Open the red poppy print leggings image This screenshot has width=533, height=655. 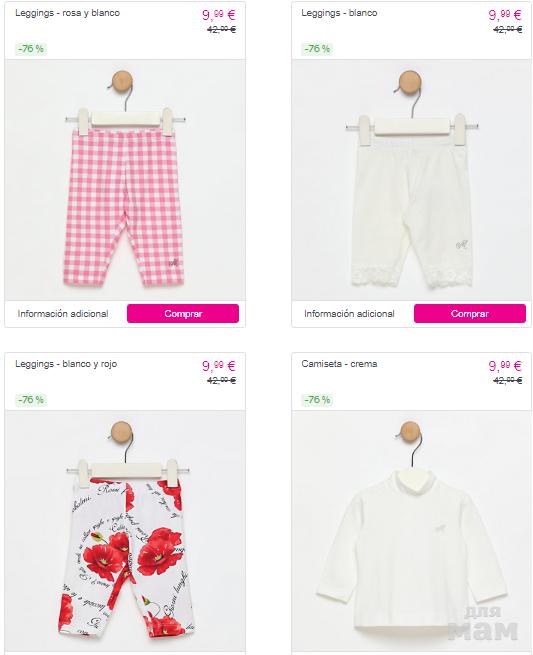[x=125, y=531]
